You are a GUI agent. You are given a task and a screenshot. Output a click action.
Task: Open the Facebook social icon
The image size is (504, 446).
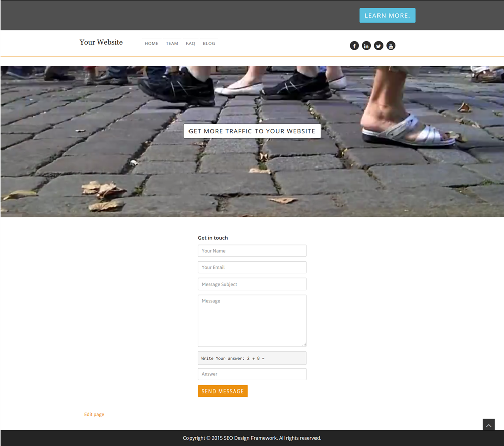click(354, 46)
